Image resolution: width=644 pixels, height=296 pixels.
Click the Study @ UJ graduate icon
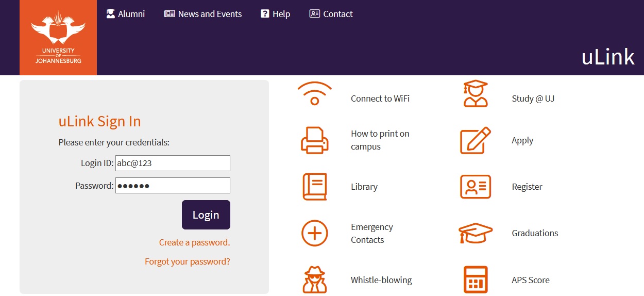tap(475, 94)
